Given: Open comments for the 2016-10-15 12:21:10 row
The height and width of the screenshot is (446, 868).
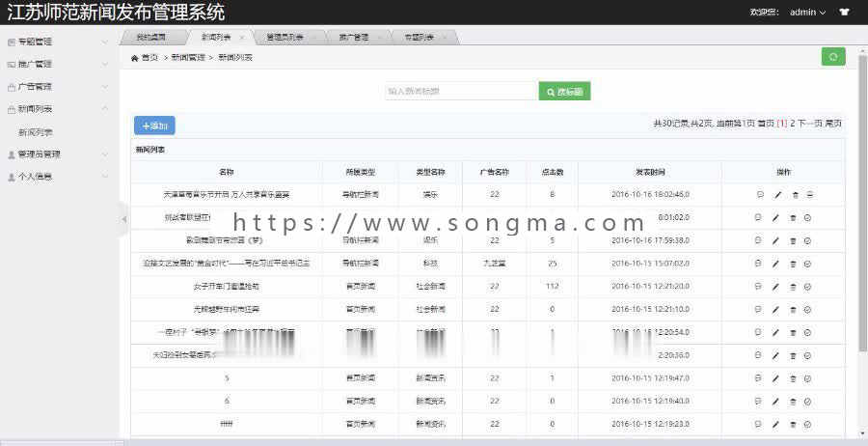Looking at the screenshot, I should coord(758,309).
